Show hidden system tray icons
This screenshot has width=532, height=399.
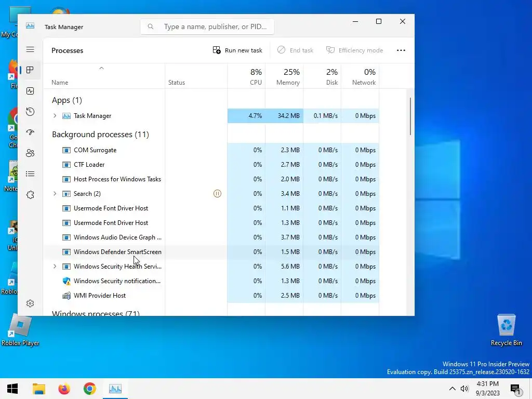[x=453, y=389]
